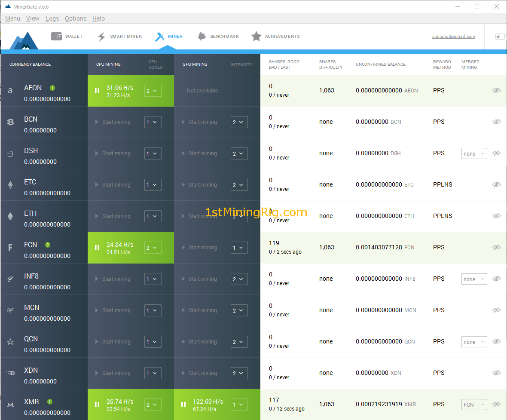This screenshot has width=507, height=420.
Task: Start FCN GPU mining
Action: [x=199, y=248]
